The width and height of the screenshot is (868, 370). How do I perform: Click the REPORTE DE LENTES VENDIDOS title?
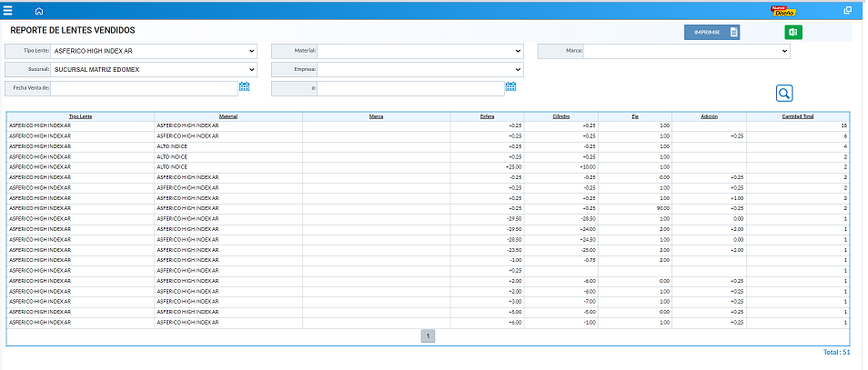tap(73, 30)
